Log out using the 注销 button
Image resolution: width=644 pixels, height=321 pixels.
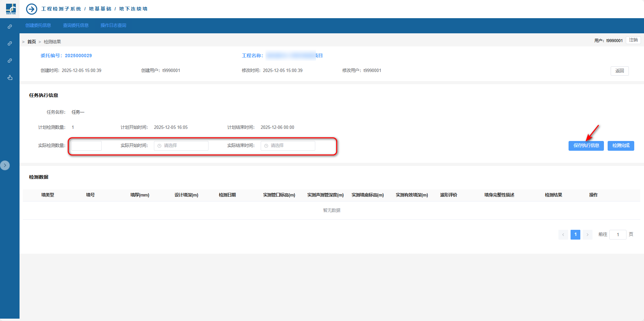633,40
